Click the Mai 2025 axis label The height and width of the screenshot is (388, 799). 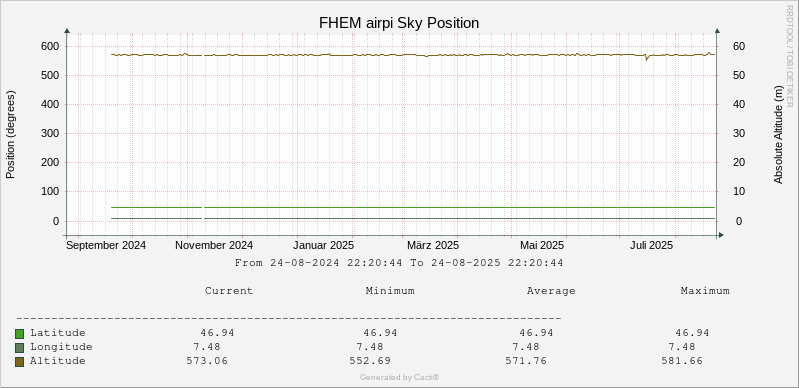[542, 245]
